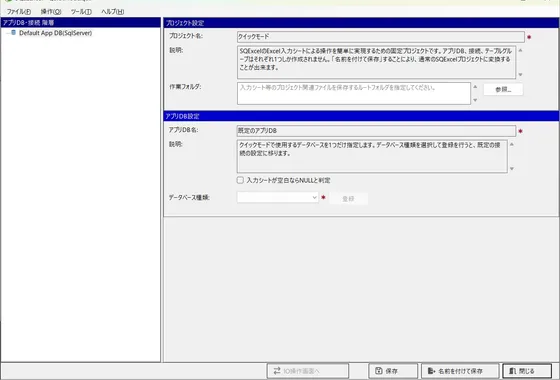Click the プロジェクト名 input field
560x380 pixels.
click(x=381, y=37)
